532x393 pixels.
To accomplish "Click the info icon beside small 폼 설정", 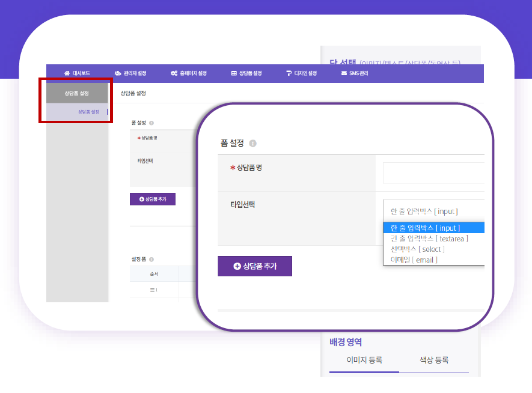I will click(x=151, y=123).
